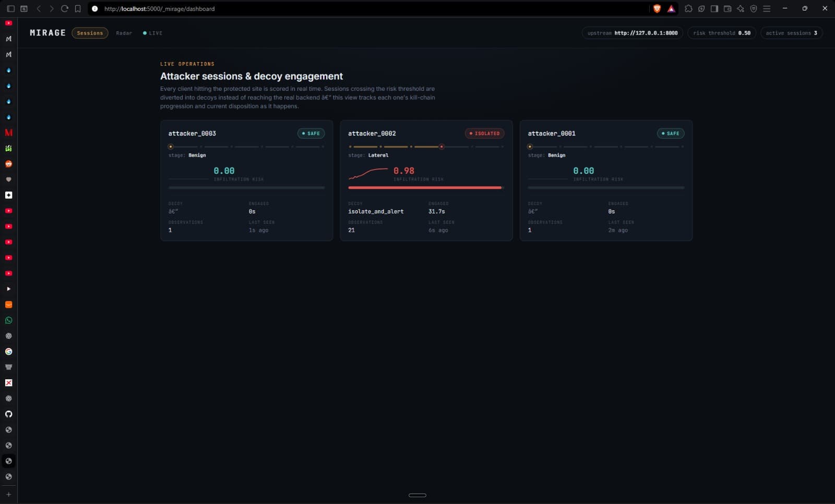Add a new vertical tab

[x=8, y=495]
